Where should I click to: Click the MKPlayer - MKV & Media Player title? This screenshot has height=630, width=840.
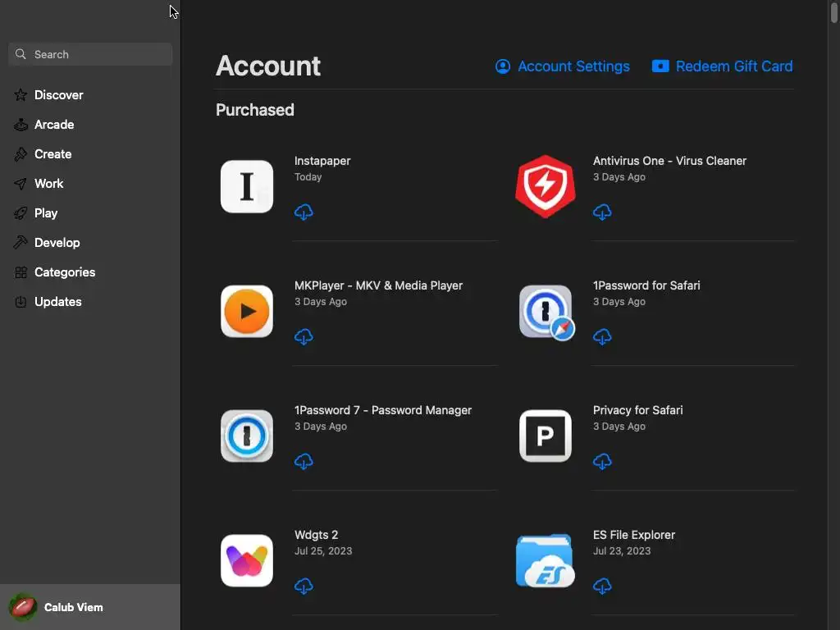[378, 285]
